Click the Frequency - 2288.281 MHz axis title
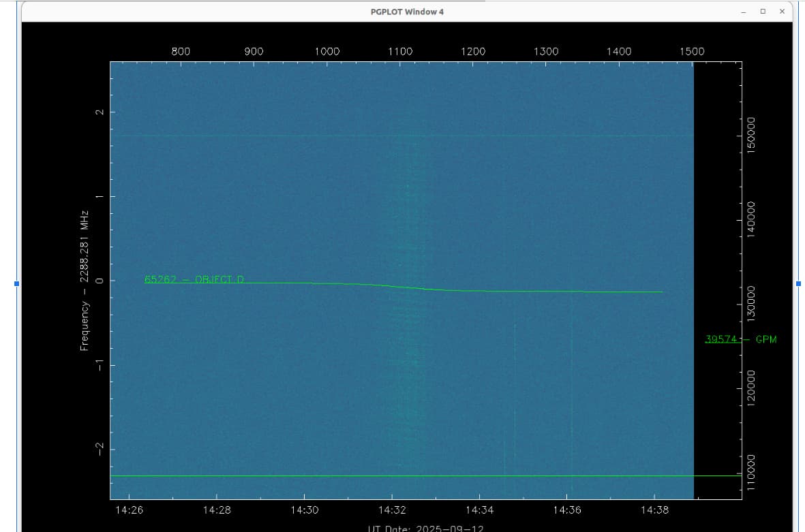 tap(85, 281)
